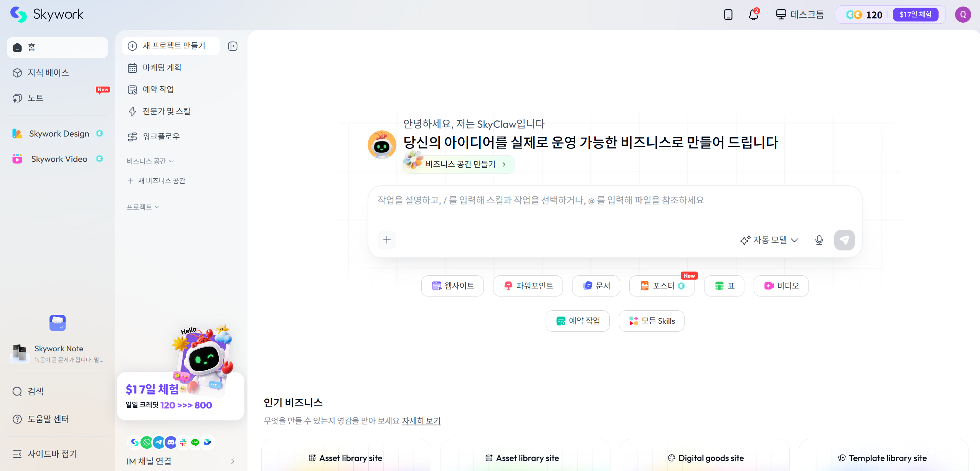Click the Telegram channel icon
The height and width of the screenshot is (471, 980).
click(159, 443)
